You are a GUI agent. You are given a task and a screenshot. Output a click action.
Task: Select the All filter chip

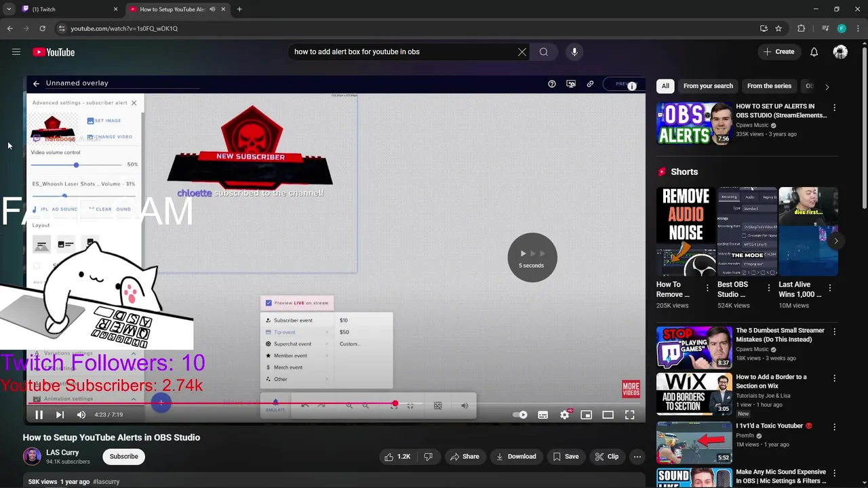click(x=665, y=86)
